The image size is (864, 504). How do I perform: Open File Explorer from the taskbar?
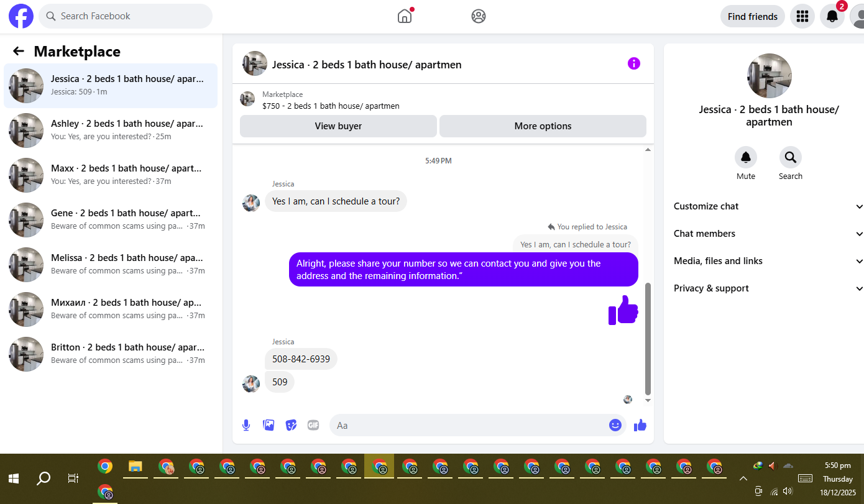click(136, 467)
